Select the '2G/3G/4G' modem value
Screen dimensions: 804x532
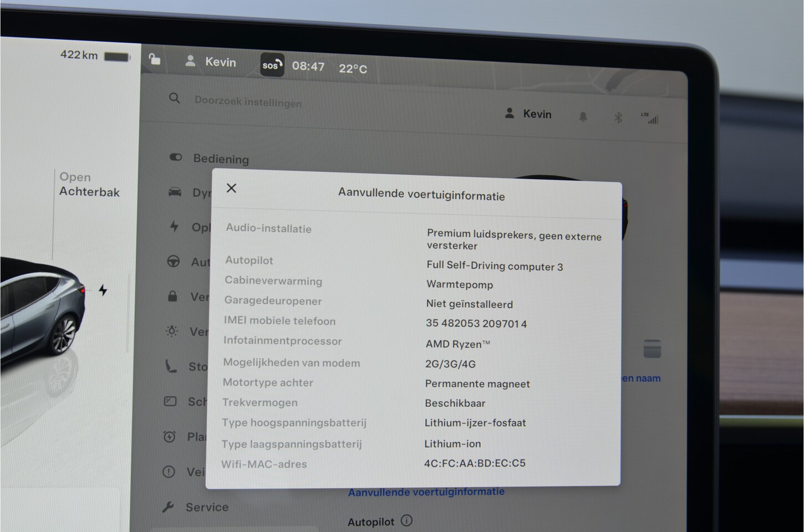[x=450, y=364]
